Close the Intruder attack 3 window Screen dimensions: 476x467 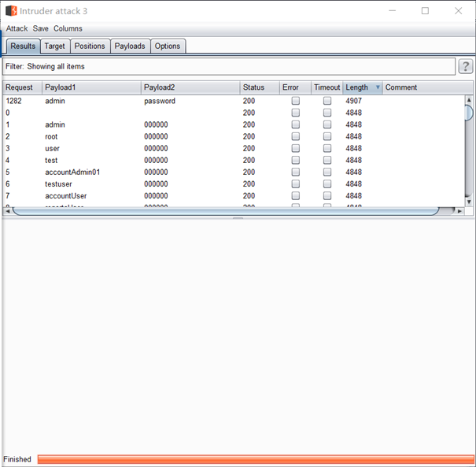459,11
